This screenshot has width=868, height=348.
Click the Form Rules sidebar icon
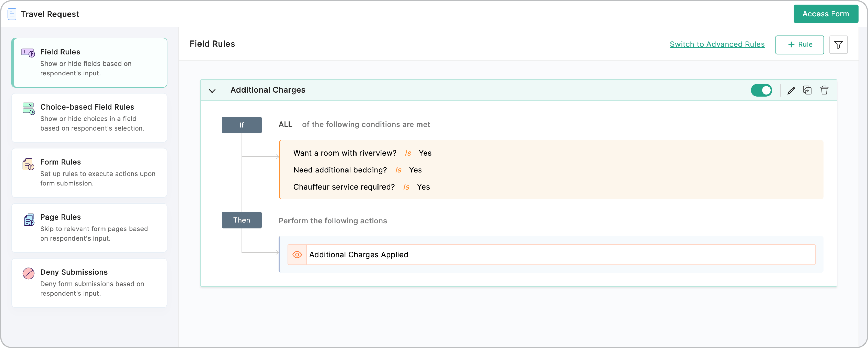point(28,165)
